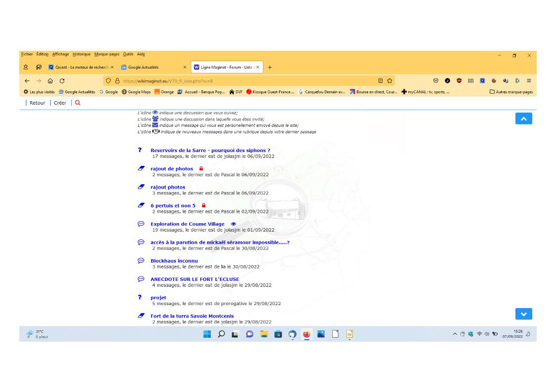Bookmark this page with the star icon
Image resolution: width=555 pixels, height=392 pixels.
[x=389, y=81]
